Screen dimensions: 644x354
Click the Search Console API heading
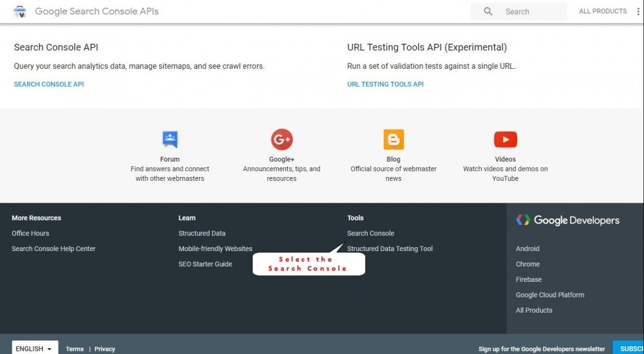[56, 47]
